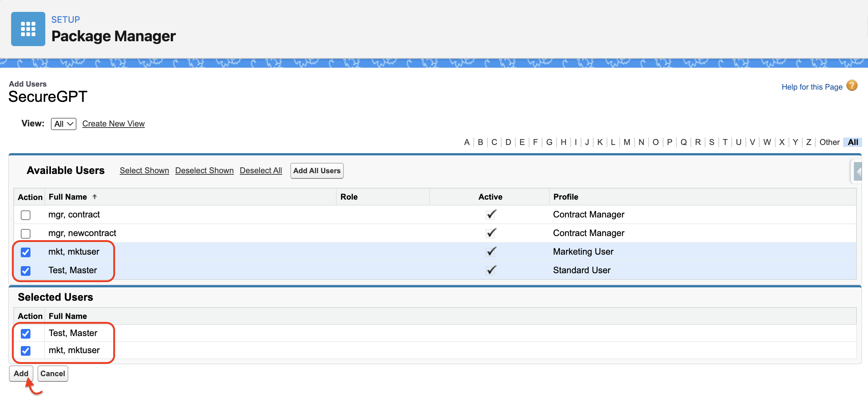Click the Package Manager setup grid icon
This screenshot has width=868, height=397.
28,29
